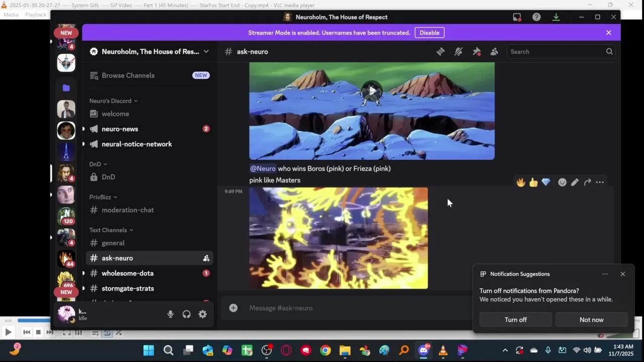Image resolution: width=644 pixels, height=362 pixels.
Task: Click the VLC seek progress bar
Action: pos(33,320)
